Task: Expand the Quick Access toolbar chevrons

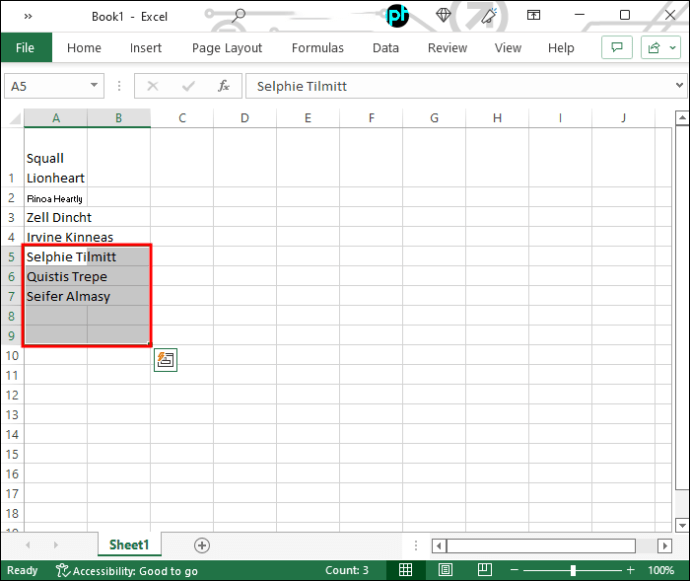Action: click(28, 17)
